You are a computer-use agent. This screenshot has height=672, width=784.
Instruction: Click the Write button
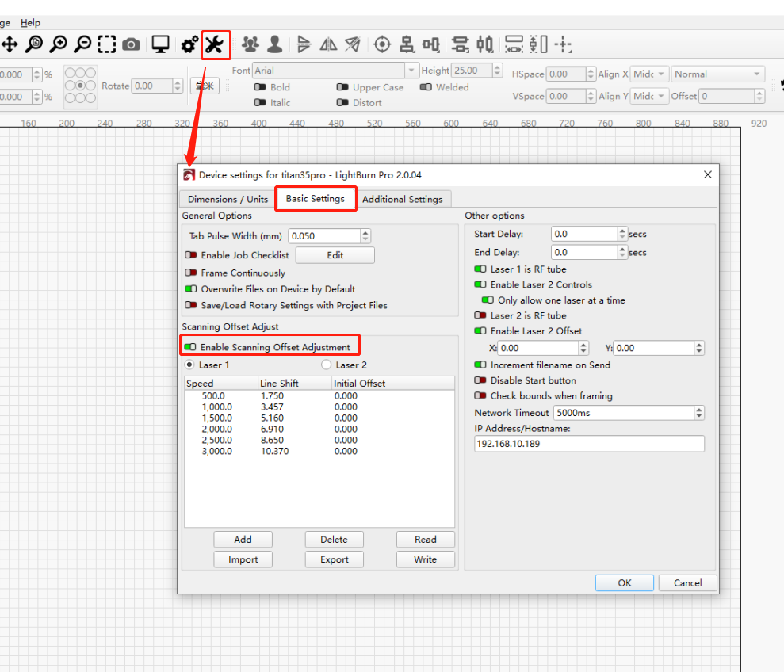pyautogui.click(x=426, y=559)
